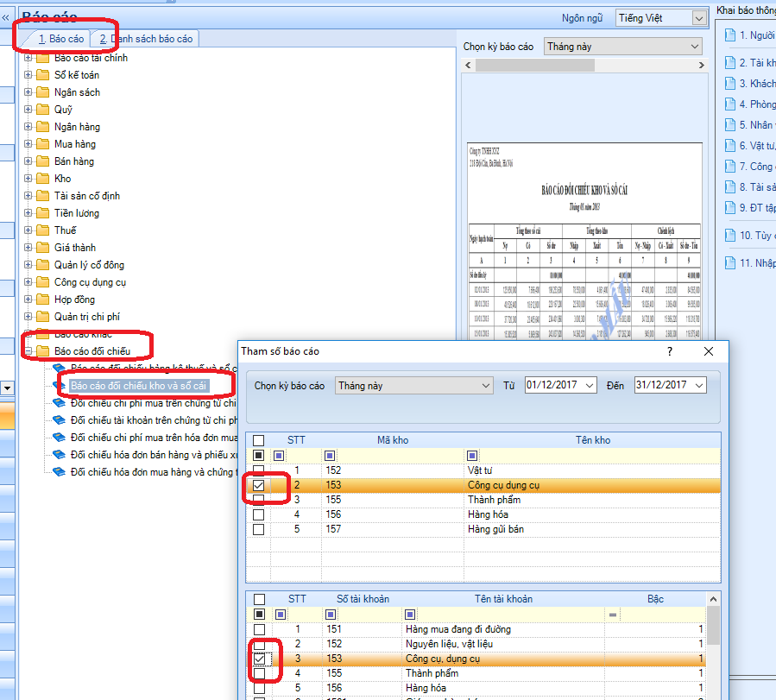Toggle select-all checkbox in Số tài khoản header
The height and width of the screenshot is (700, 776).
click(x=259, y=599)
